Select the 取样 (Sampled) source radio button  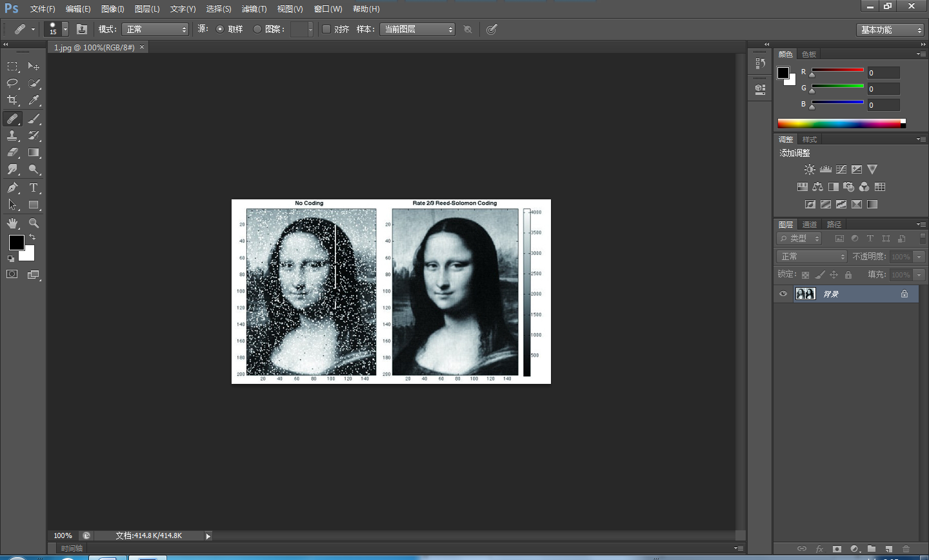pyautogui.click(x=220, y=29)
